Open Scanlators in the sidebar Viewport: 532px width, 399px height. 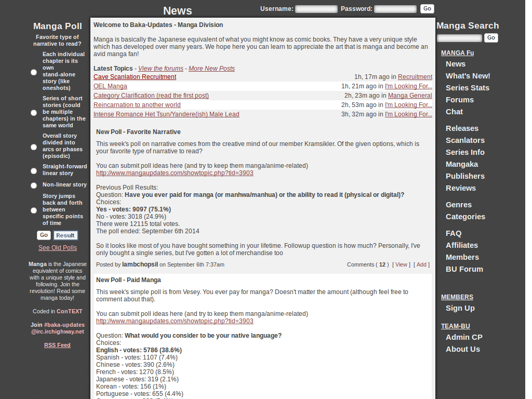(x=465, y=140)
